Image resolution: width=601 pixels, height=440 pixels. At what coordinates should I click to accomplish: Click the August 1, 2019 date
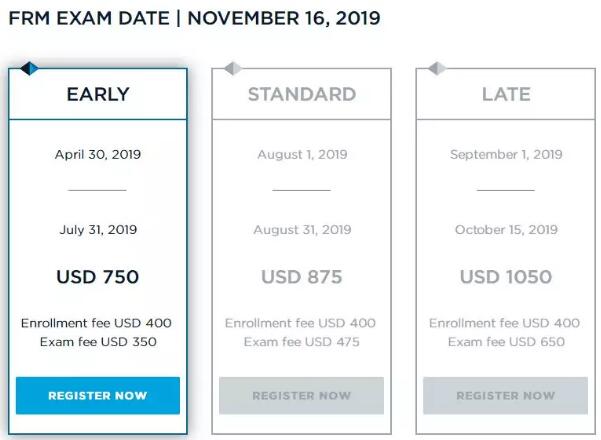coord(302,155)
